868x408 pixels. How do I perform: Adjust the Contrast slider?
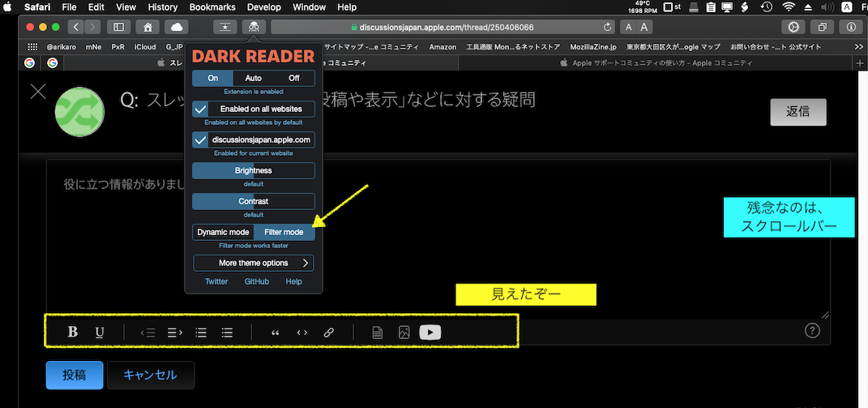click(254, 201)
